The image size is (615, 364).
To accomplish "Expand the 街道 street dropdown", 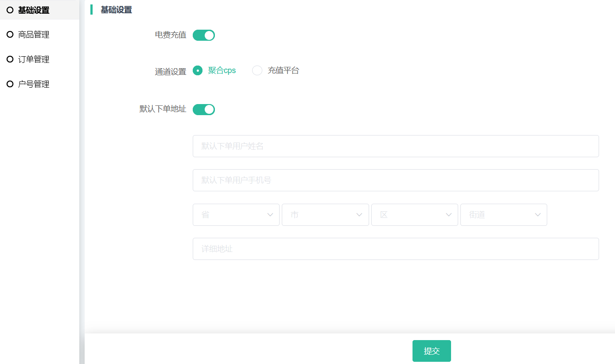I will 503,215.
